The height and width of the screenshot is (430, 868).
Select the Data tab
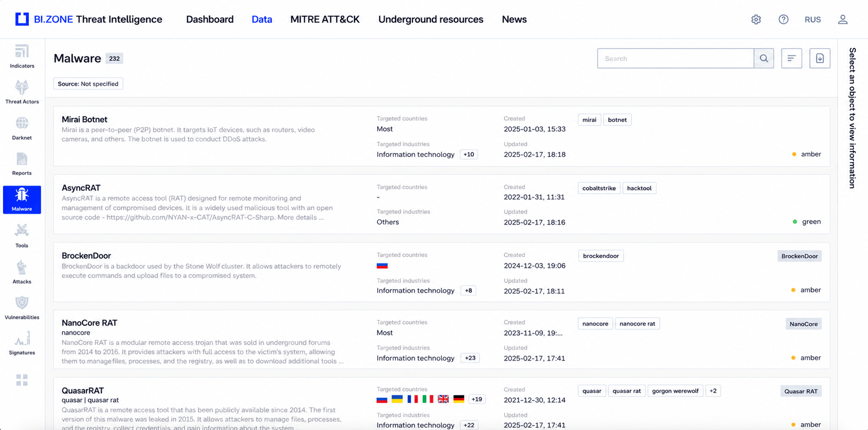[262, 19]
